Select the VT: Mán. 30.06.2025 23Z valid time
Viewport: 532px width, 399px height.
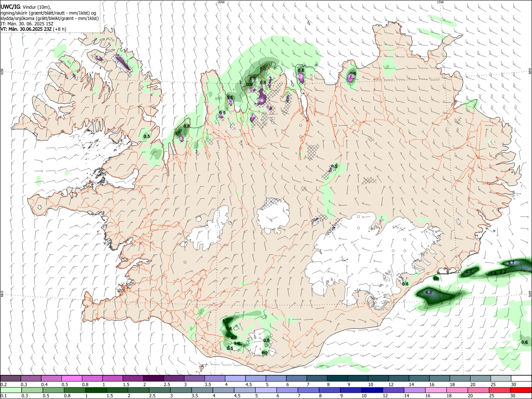tap(26, 29)
